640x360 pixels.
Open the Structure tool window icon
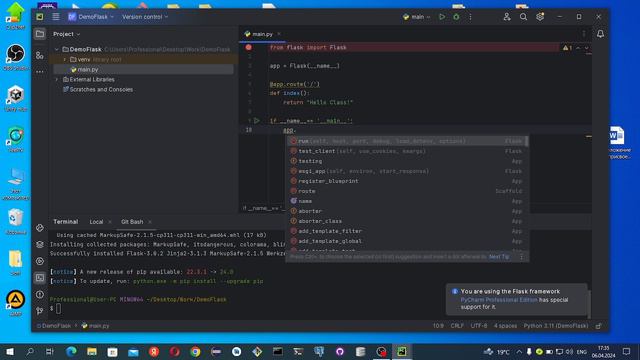click(x=40, y=55)
